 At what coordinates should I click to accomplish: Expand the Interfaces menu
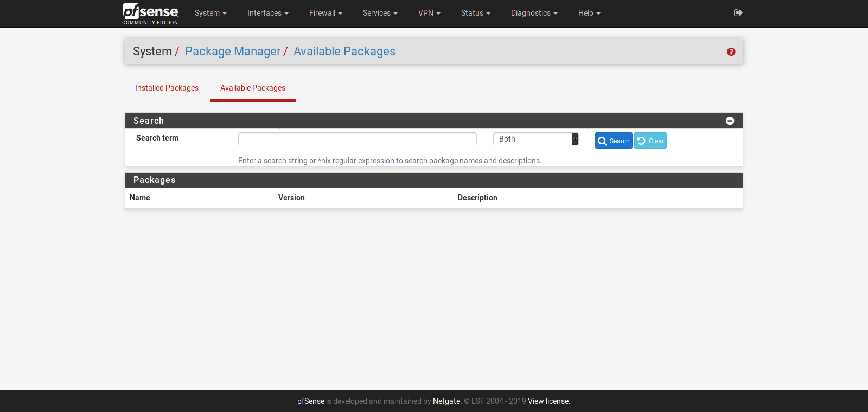[267, 13]
